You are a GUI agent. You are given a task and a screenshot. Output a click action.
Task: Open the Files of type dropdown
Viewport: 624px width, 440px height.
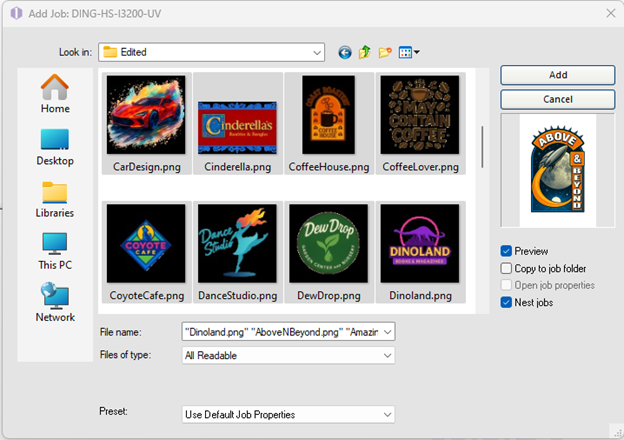point(387,355)
